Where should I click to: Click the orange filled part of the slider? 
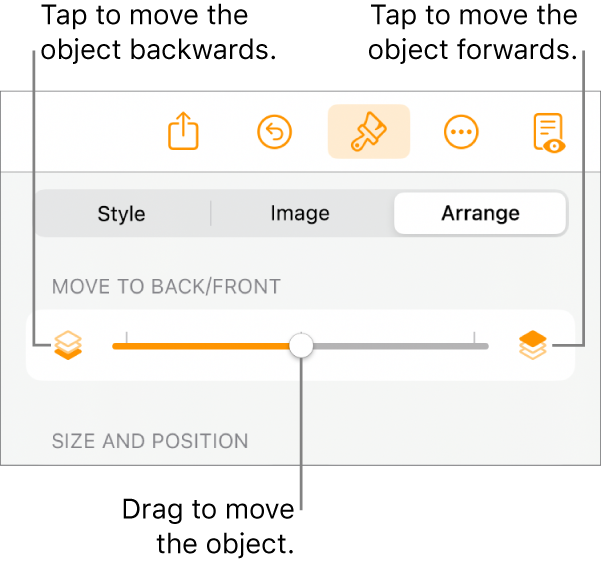[x=200, y=346]
